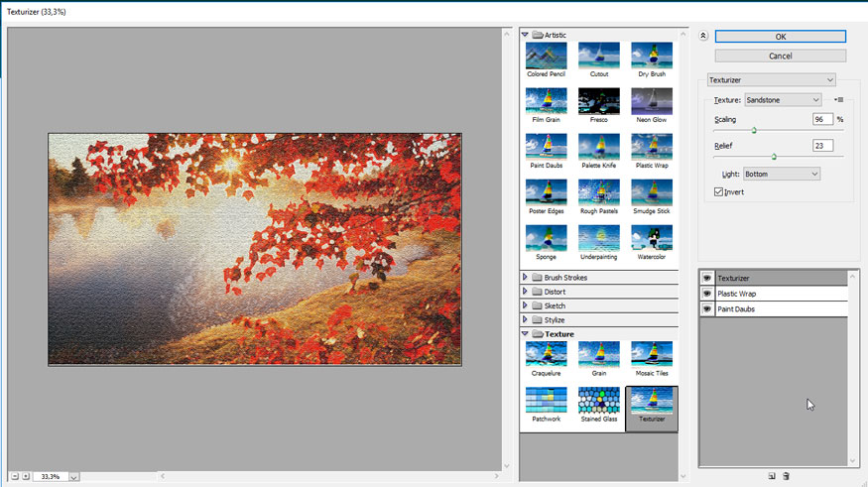
Task: Click OK to apply filters
Action: point(781,37)
